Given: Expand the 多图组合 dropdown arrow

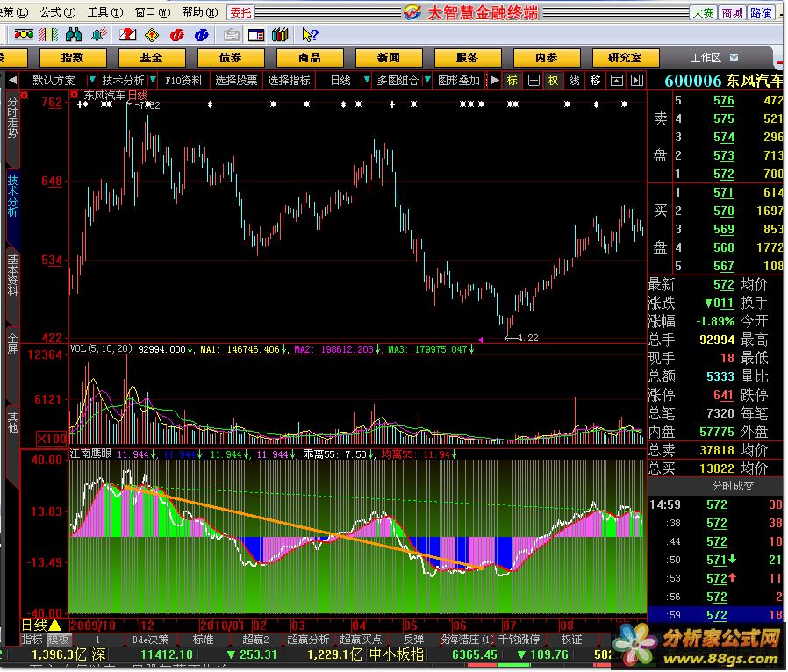Looking at the screenshot, I should click(427, 80).
